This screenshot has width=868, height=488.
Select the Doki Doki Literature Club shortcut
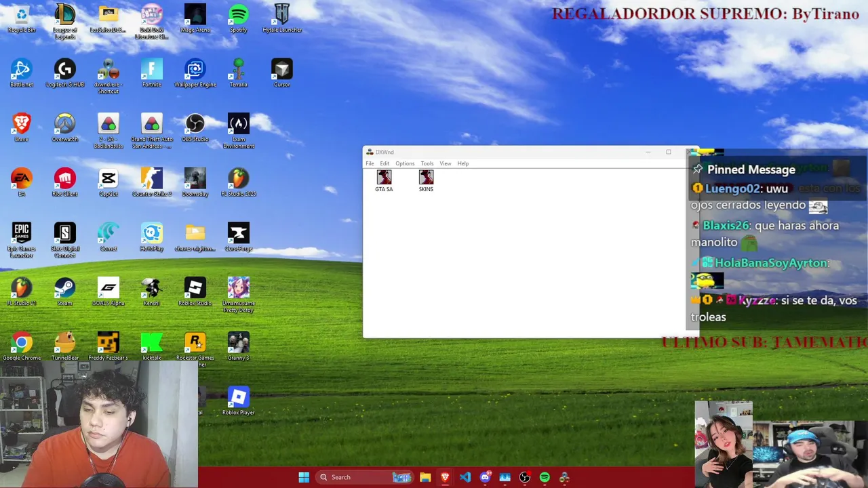coord(151,22)
